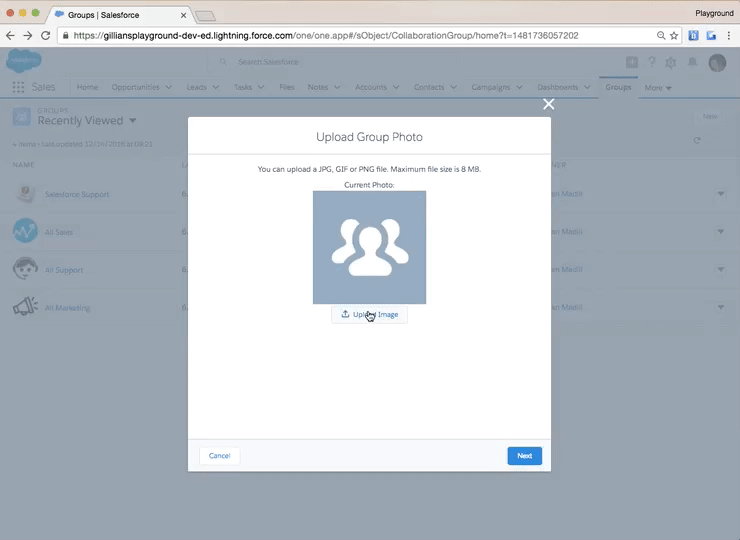Open the Opportunities tab

tap(135, 87)
